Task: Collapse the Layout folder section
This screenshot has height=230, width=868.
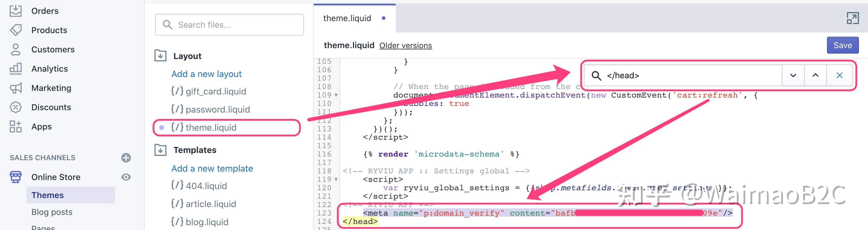Action: 160,55
